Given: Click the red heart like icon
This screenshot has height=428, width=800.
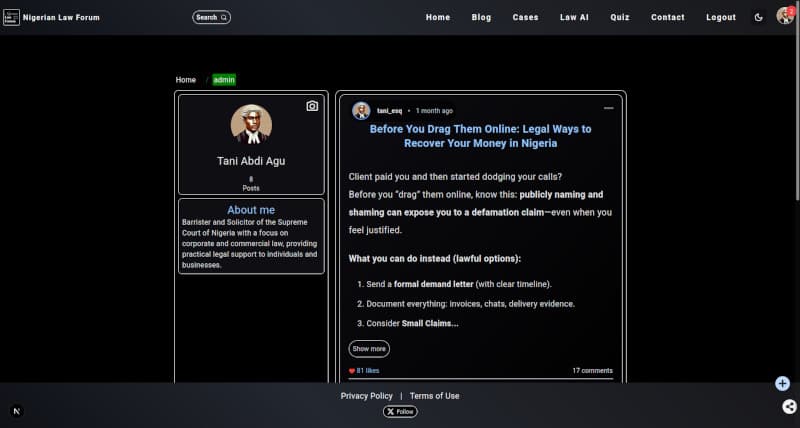Looking at the screenshot, I should tap(352, 371).
